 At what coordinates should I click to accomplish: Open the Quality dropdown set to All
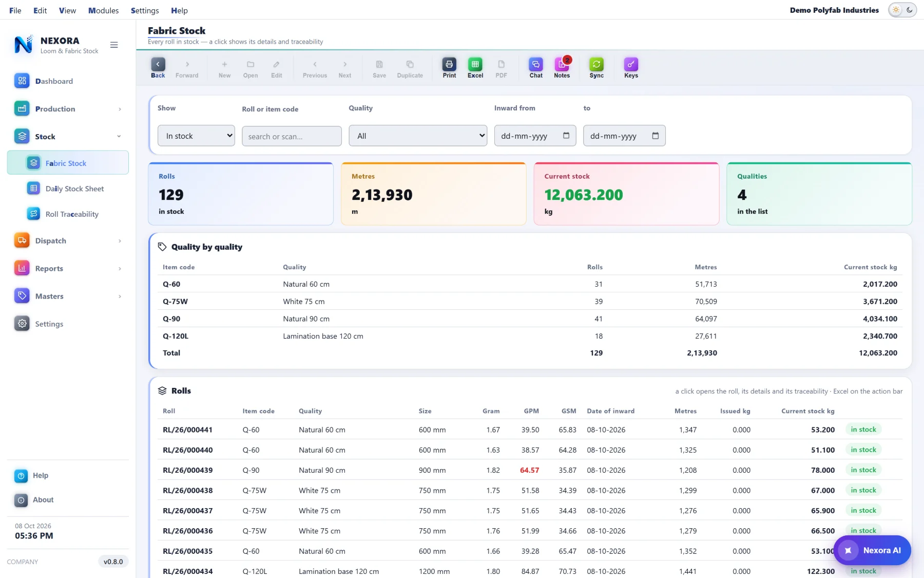[x=418, y=136]
